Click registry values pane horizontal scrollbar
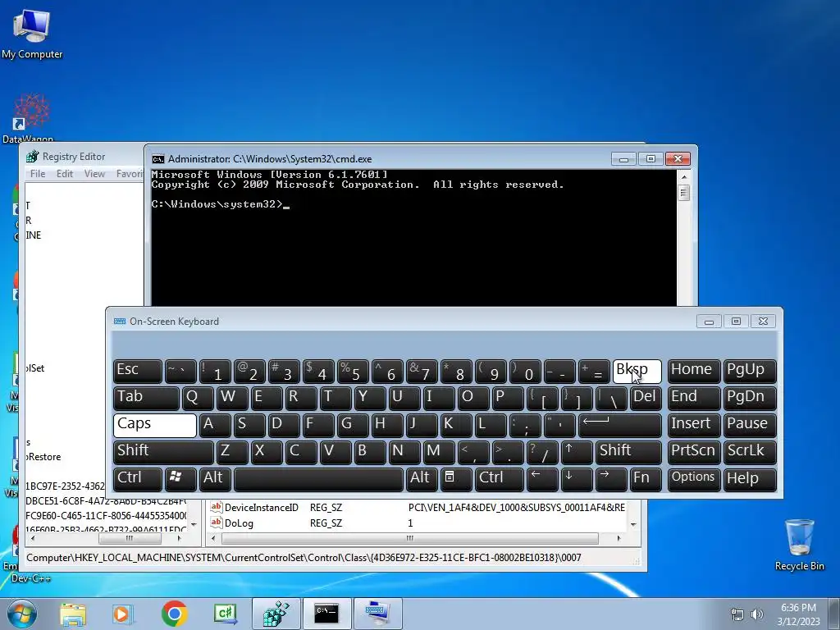The image size is (840, 630). 409,538
